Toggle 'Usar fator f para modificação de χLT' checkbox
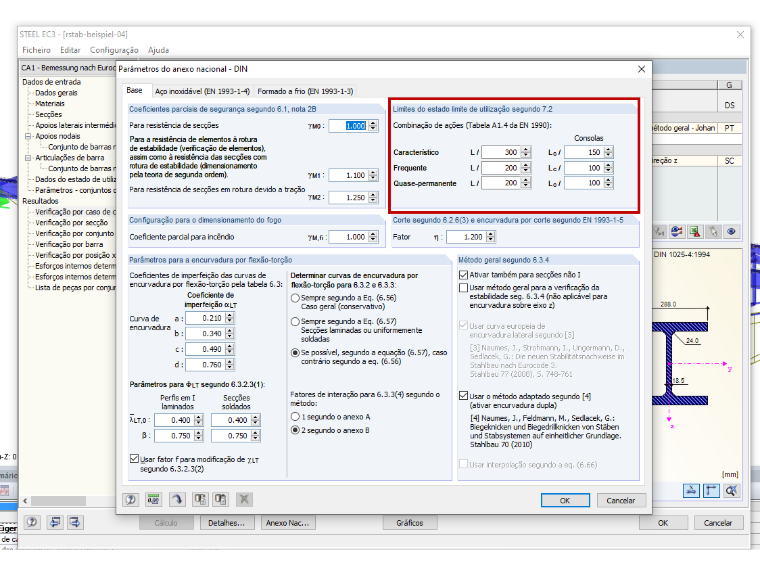This screenshot has height=570, width=760. [x=134, y=459]
